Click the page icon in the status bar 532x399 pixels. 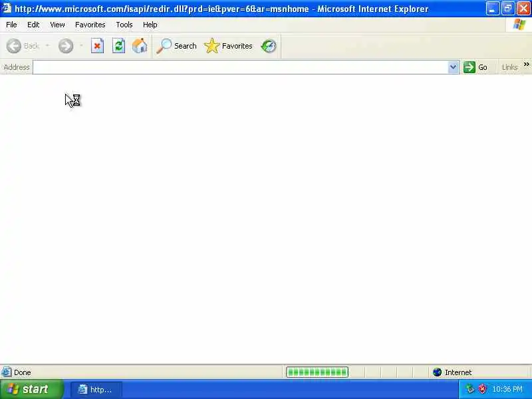7,372
